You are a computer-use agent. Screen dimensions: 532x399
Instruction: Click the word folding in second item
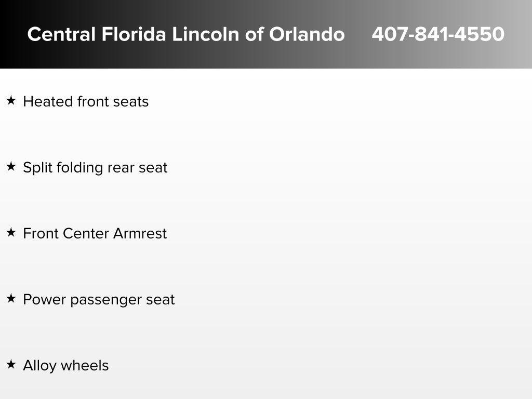(x=79, y=168)
